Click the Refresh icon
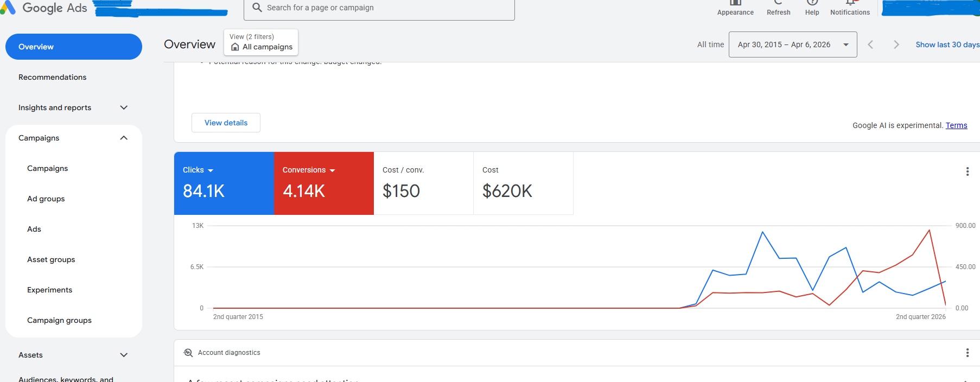980x382 pixels. pyautogui.click(x=778, y=2)
